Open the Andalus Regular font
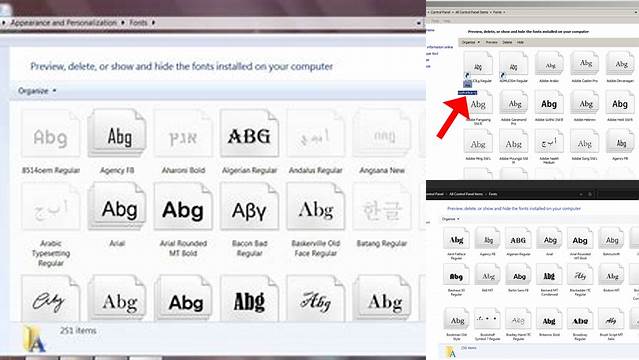 315,134
